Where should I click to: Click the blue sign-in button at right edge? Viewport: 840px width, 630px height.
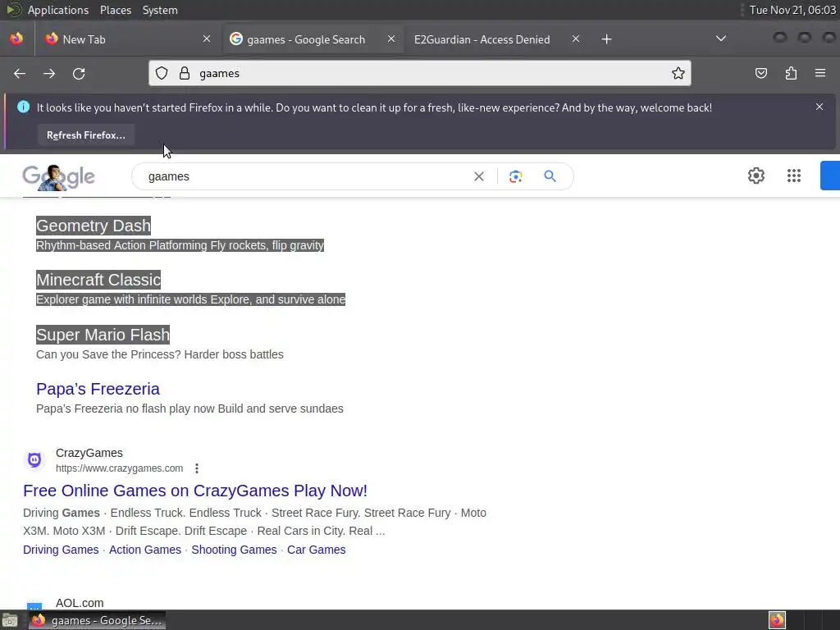click(x=830, y=176)
